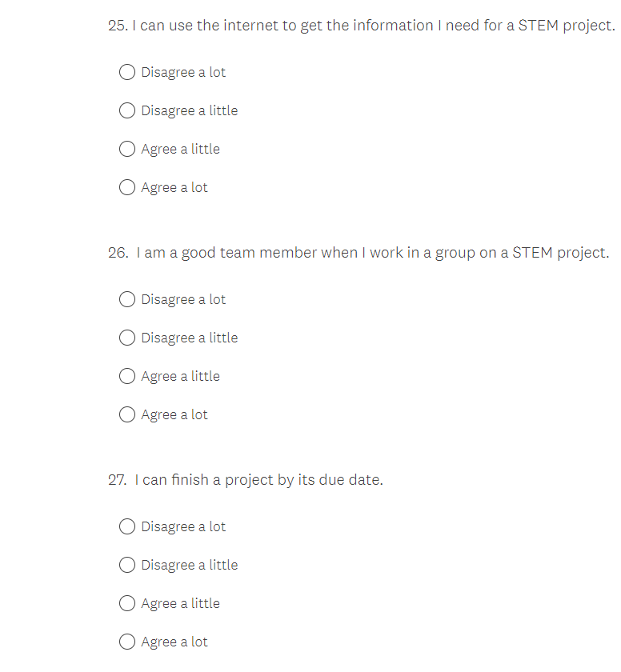Screen dimensions: 621x672
Task: Choose 'Disagree a lot' for due date question
Action: (x=127, y=527)
